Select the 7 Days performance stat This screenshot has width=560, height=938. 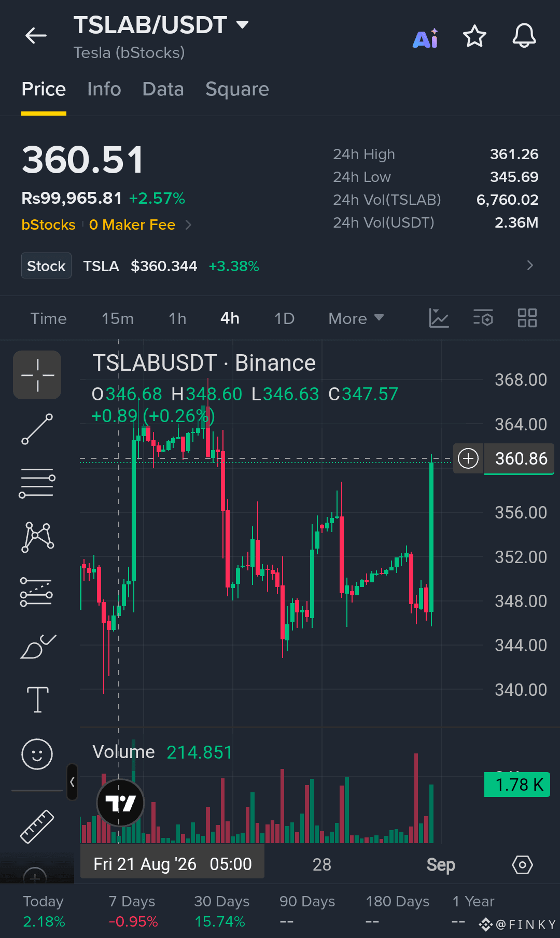coord(132,911)
